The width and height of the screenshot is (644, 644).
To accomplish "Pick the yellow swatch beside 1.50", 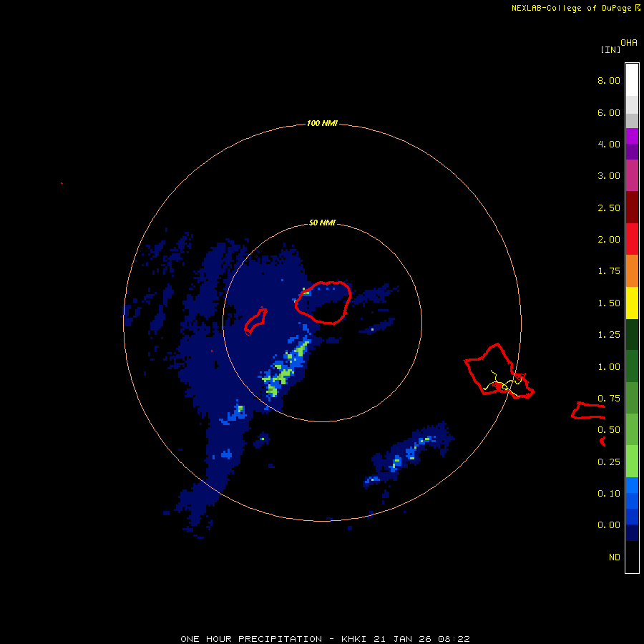I will 632,303.
